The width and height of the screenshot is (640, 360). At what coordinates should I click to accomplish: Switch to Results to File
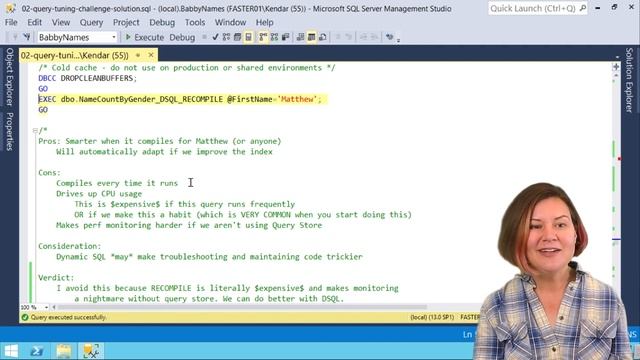point(322,37)
